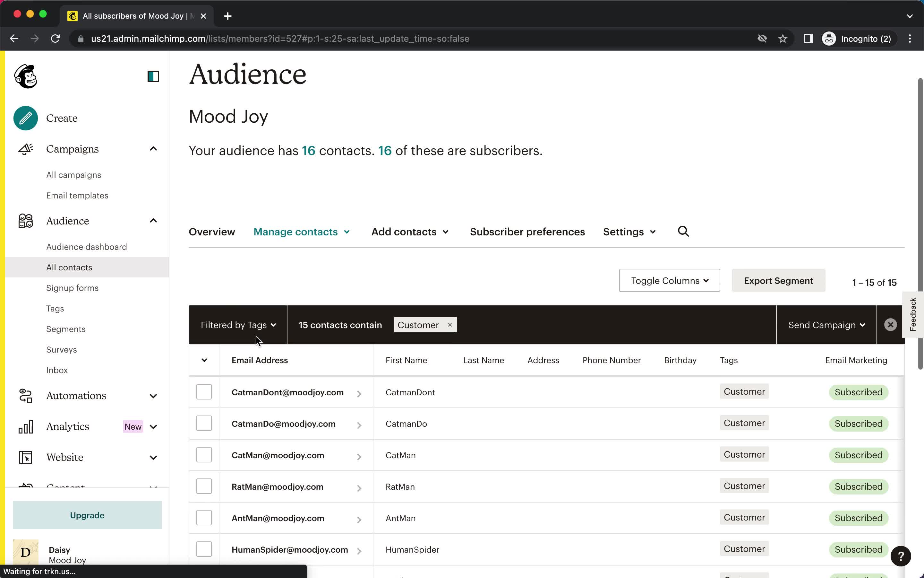The height and width of the screenshot is (578, 924).
Task: Click the Upgrade button
Action: 87,515
